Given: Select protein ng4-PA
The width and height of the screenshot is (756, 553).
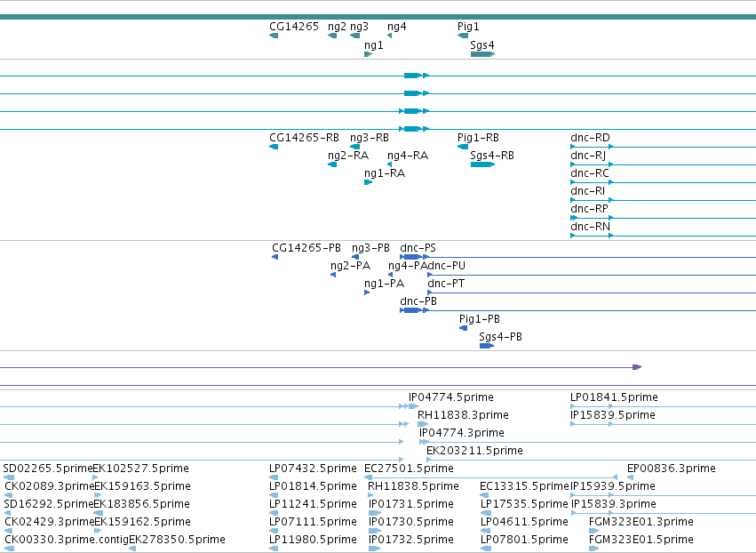Looking at the screenshot, I should (x=408, y=266).
